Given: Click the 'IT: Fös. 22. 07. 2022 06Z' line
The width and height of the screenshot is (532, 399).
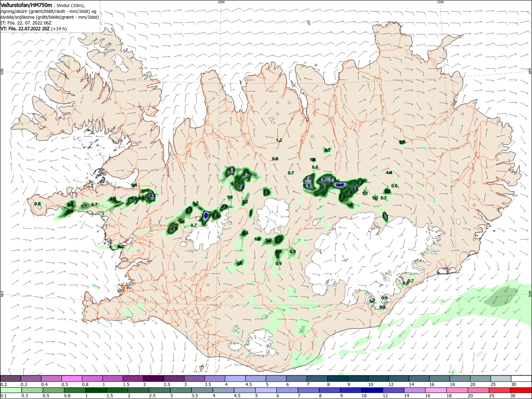Looking at the screenshot, I should [25, 23].
